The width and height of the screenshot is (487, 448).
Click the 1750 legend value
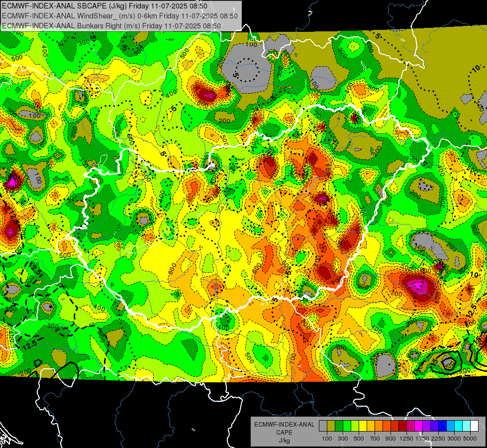coord(422,439)
